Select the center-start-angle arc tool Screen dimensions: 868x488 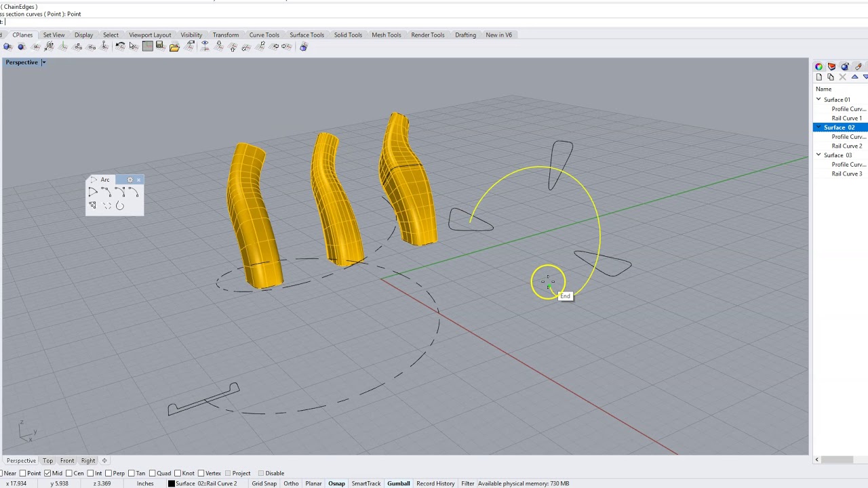tap(93, 192)
